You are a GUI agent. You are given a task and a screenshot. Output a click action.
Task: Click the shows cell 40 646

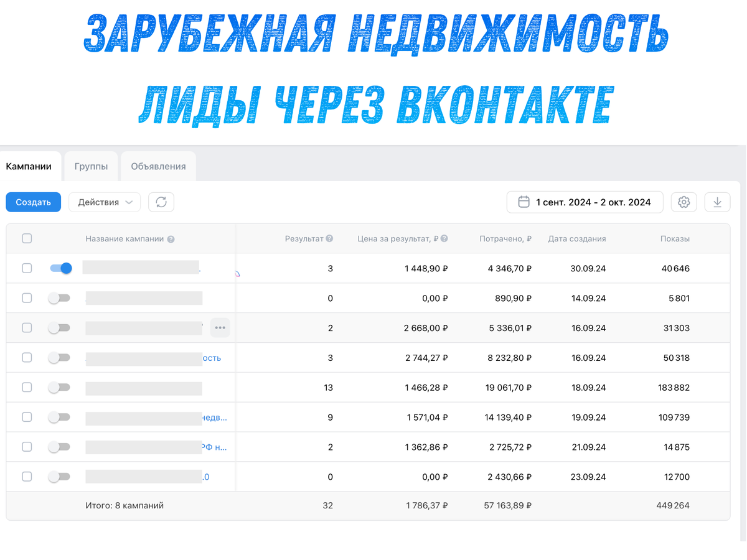675,268
